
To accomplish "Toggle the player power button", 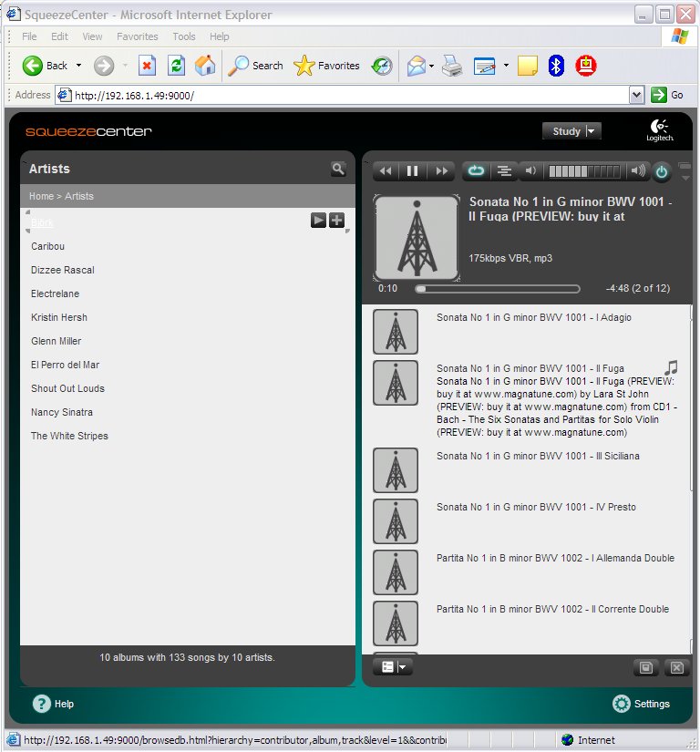I will 662,171.
